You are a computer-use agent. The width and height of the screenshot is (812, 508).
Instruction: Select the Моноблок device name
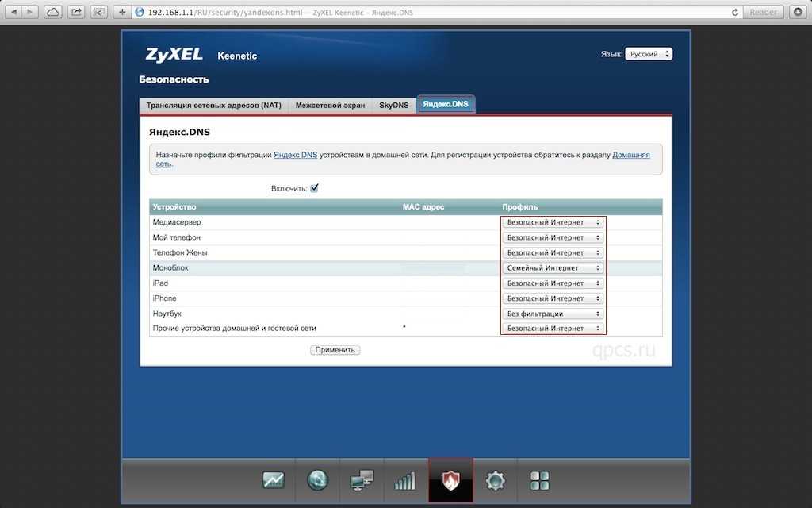(x=170, y=268)
